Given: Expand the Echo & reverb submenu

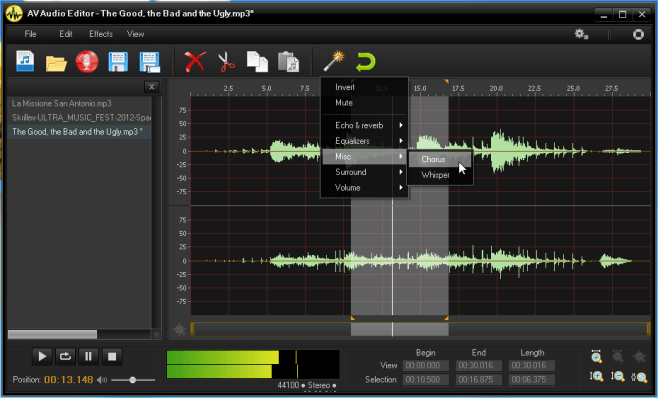Looking at the screenshot, I should 364,125.
